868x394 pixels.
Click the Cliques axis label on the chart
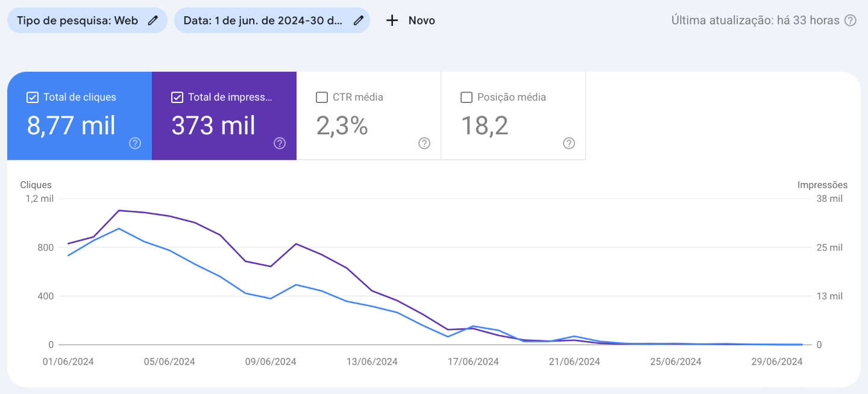(37, 185)
